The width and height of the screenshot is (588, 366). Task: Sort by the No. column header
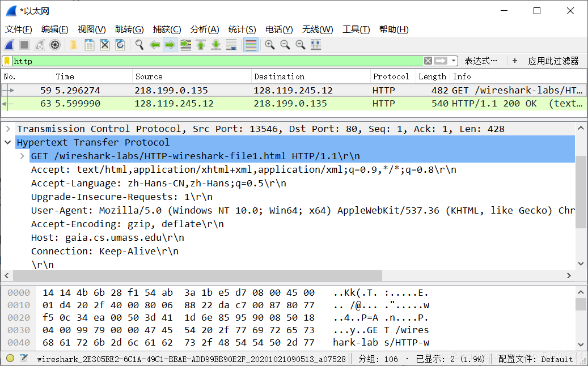tap(27, 76)
